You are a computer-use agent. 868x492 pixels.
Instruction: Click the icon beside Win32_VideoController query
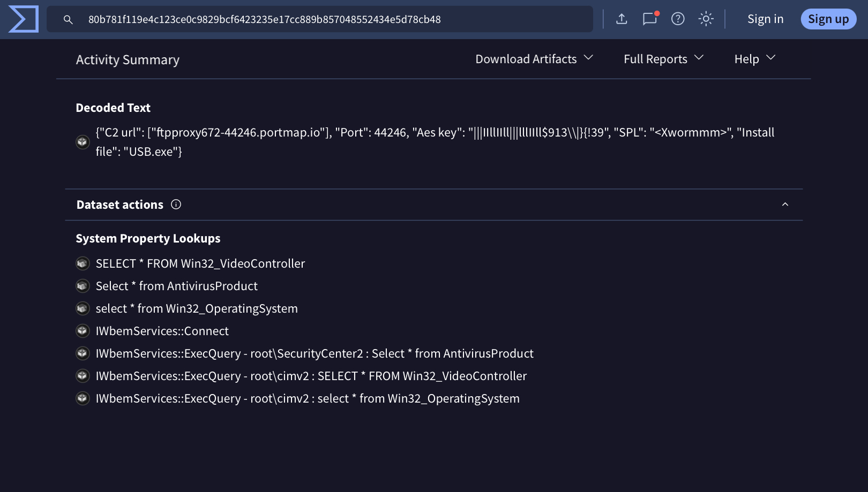[83, 263]
